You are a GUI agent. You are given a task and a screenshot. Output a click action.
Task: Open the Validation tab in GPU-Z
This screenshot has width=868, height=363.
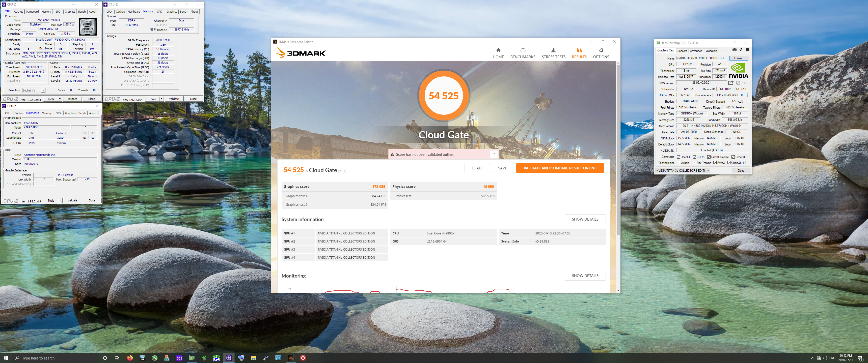point(711,51)
